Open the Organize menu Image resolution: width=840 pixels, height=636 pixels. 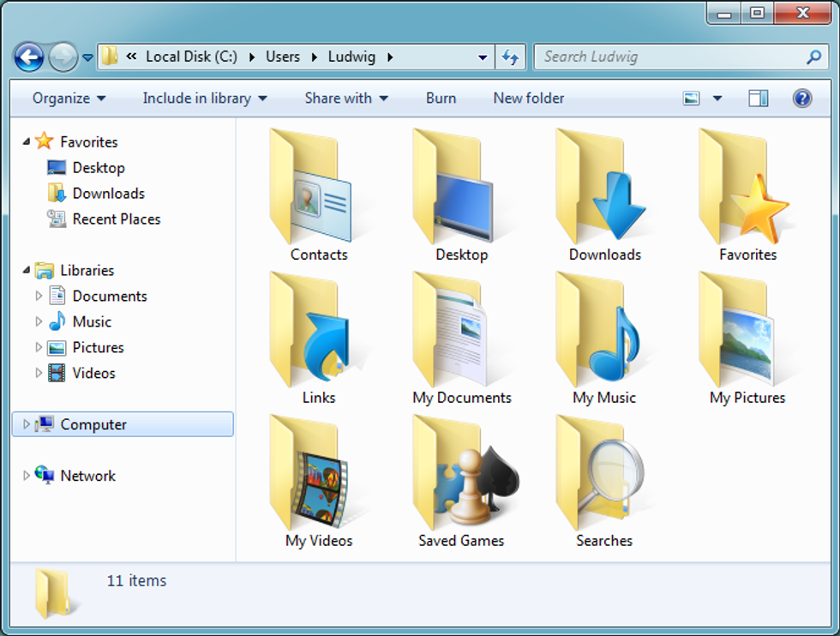69,98
